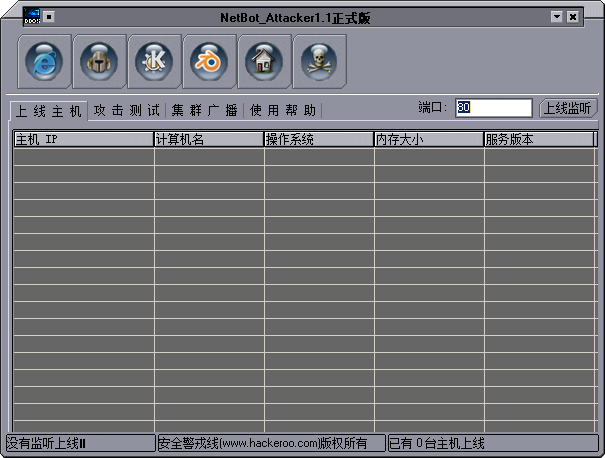Screen dimensions: 605x458
Task: Click the house home toolbar icon
Action: (x=264, y=60)
